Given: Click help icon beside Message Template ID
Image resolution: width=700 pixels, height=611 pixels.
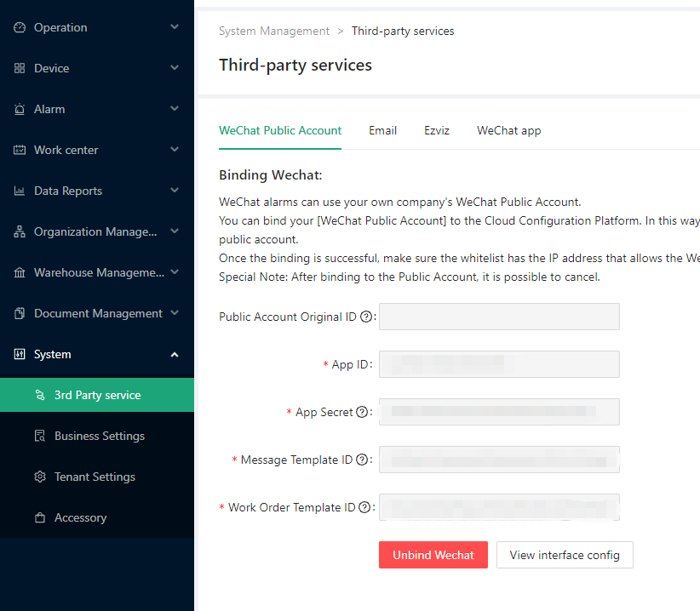Looking at the screenshot, I should 362,460.
